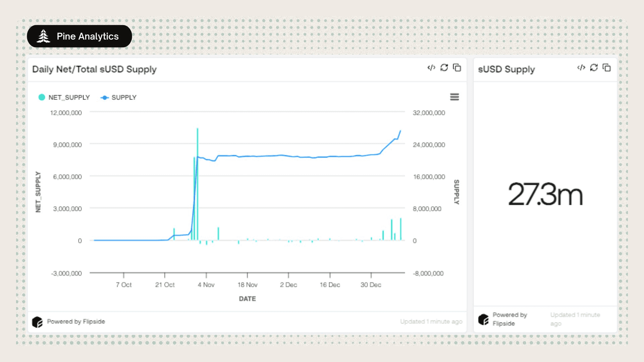
Task: Click the DATE axis title
Action: tap(247, 299)
